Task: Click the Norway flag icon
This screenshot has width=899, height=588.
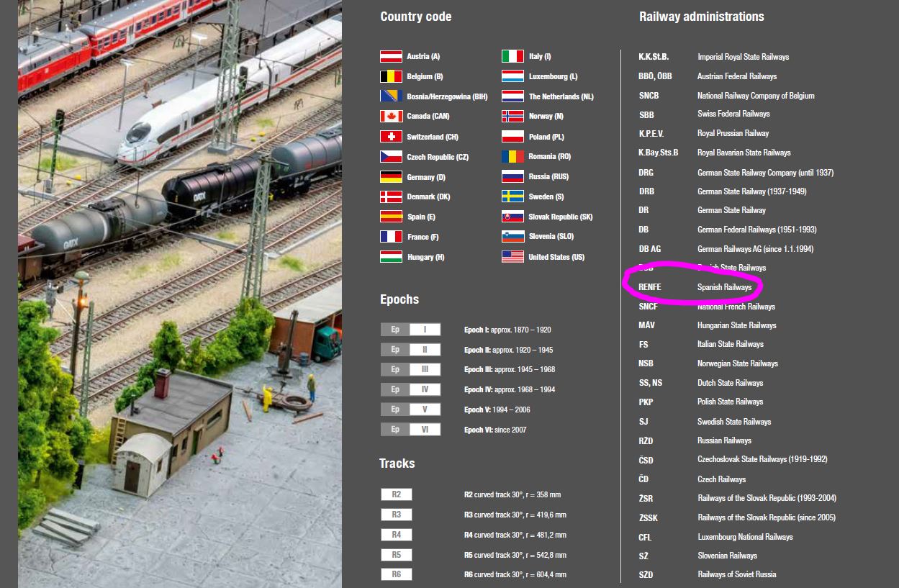Action: 512,116
